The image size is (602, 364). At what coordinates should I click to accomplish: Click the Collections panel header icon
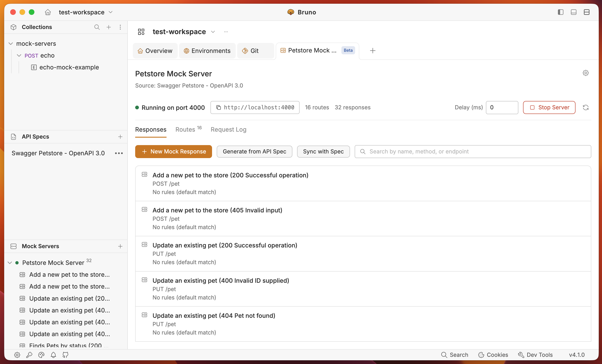(x=14, y=27)
